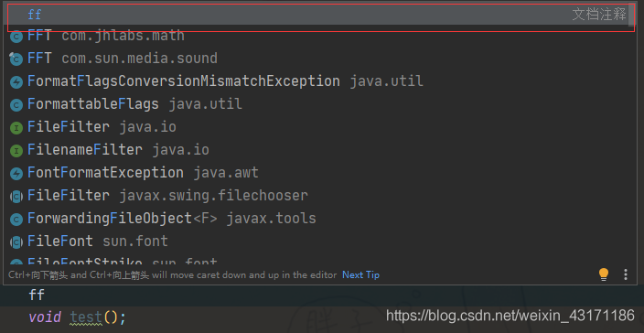644x333 pixels.
Task: Click exception icon beside FontFormatException
Action: (16, 174)
